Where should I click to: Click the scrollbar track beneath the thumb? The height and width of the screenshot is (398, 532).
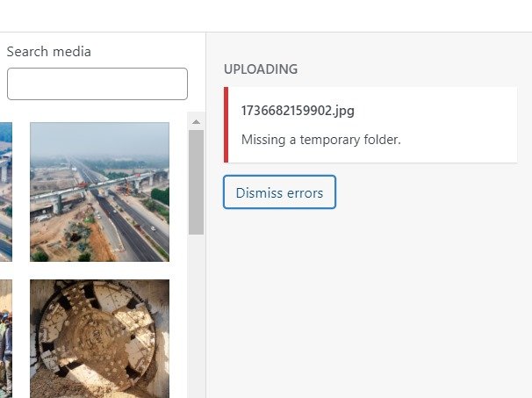196,315
